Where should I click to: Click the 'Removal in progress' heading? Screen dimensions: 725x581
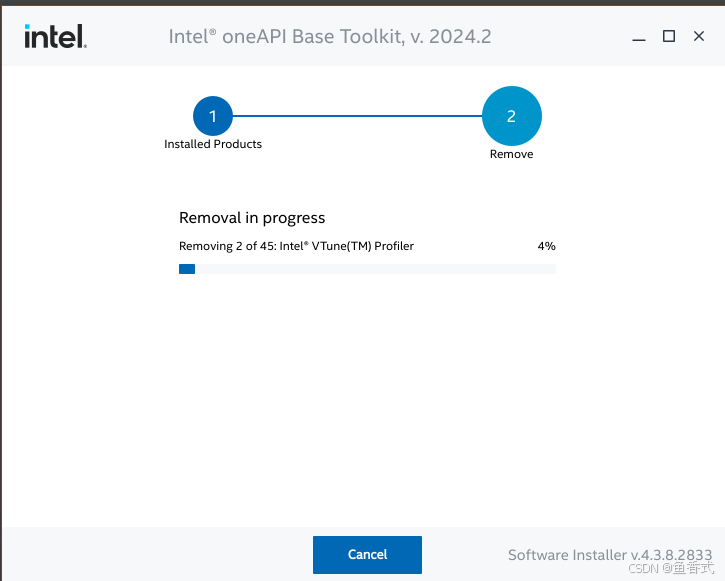[x=252, y=218]
